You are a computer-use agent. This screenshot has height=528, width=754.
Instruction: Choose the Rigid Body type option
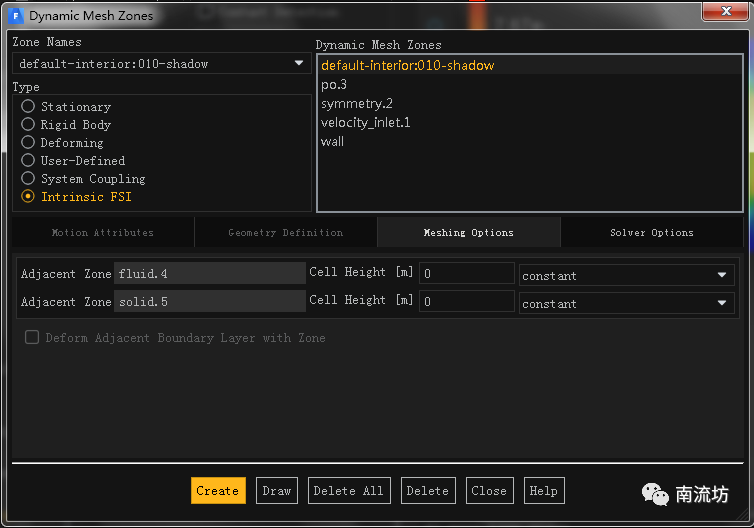(29, 125)
